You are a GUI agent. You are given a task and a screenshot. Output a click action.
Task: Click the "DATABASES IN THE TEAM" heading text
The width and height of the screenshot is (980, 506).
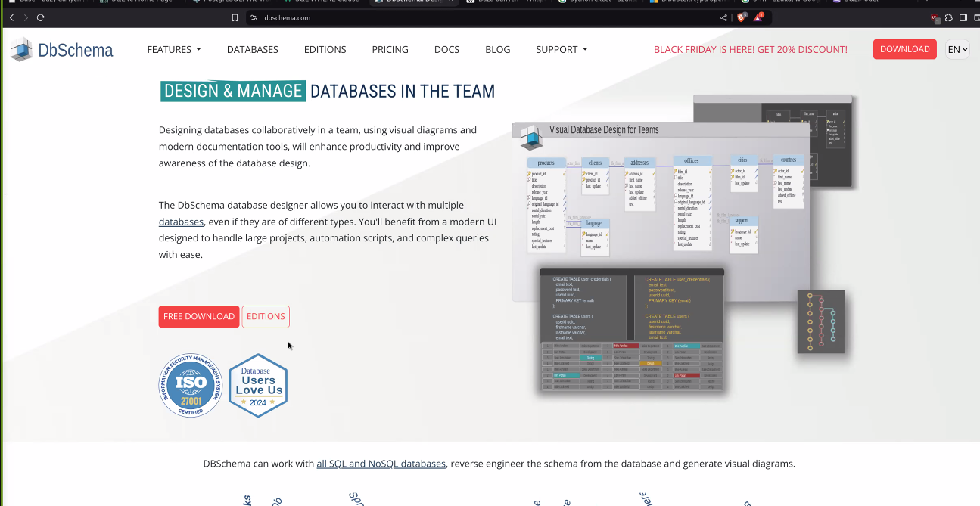[x=403, y=92]
